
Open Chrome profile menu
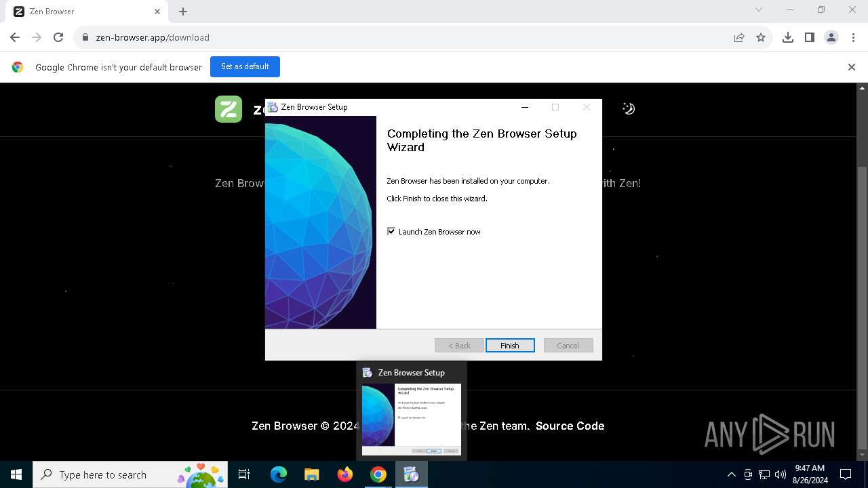[831, 37]
